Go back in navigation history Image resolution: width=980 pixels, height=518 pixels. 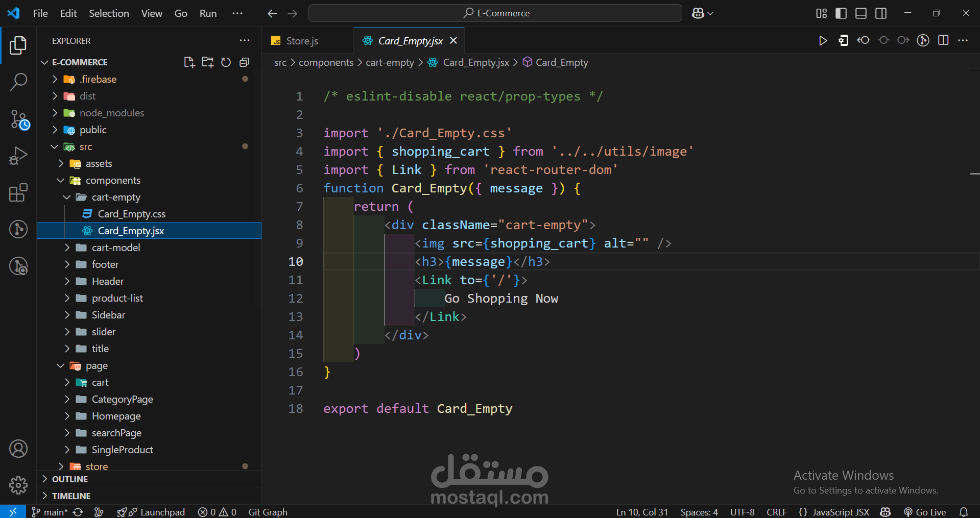(272, 14)
